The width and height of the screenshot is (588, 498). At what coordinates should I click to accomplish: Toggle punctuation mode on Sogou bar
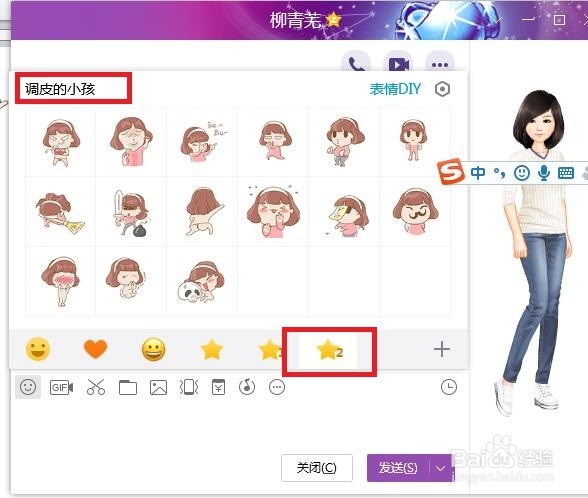[x=499, y=173]
